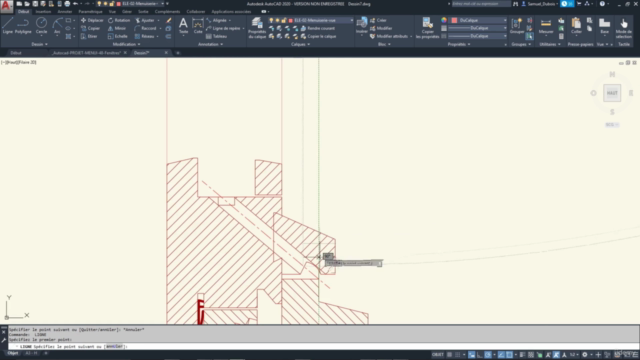Click the annuler option in command line
Image resolution: width=640 pixels, height=360 pixels.
pos(114,347)
